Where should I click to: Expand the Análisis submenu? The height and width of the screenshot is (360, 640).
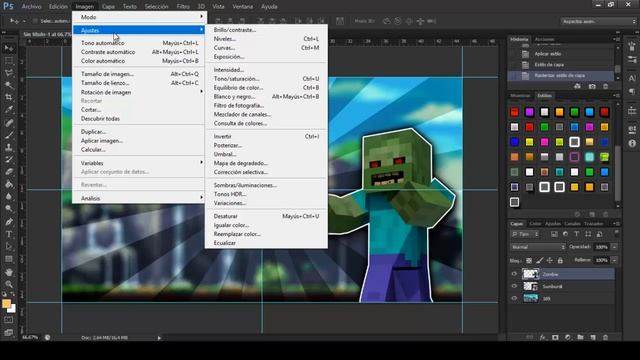(139, 198)
